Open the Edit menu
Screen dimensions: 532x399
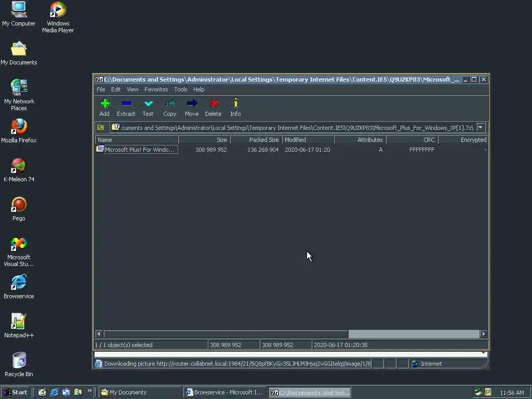(x=116, y=89)
